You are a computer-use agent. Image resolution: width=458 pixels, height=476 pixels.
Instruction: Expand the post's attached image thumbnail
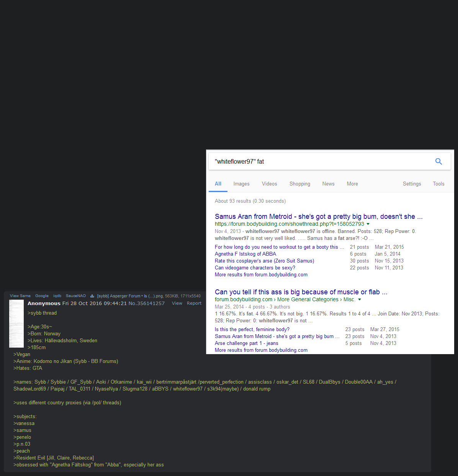(x=16, y=324)
